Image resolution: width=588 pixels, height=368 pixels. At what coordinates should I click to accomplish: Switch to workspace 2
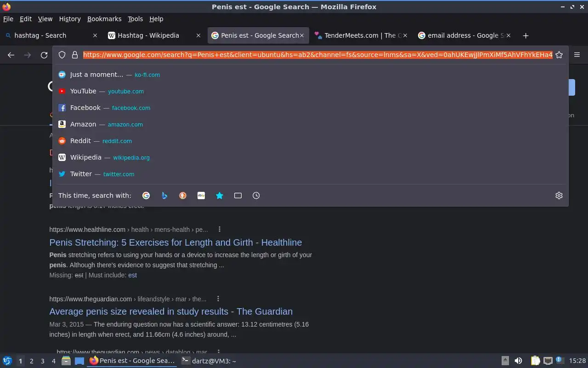click(31, 361)
